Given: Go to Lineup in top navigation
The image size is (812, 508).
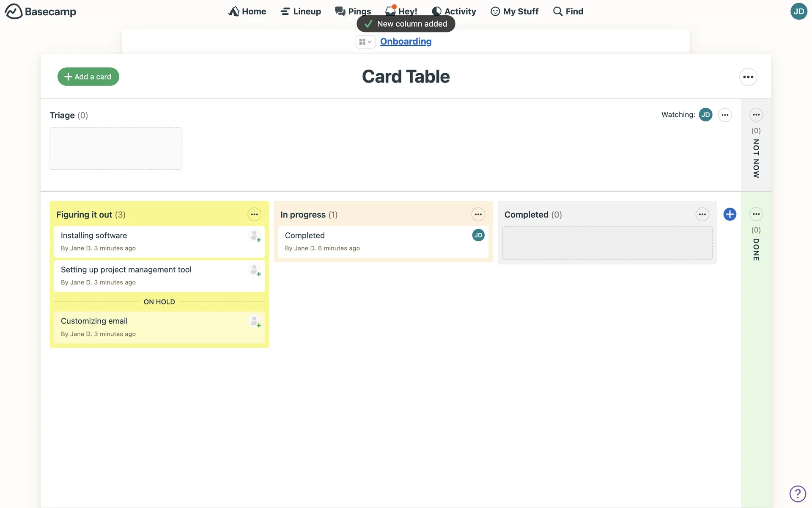Looking at the screenshot, I should [301, 11].
